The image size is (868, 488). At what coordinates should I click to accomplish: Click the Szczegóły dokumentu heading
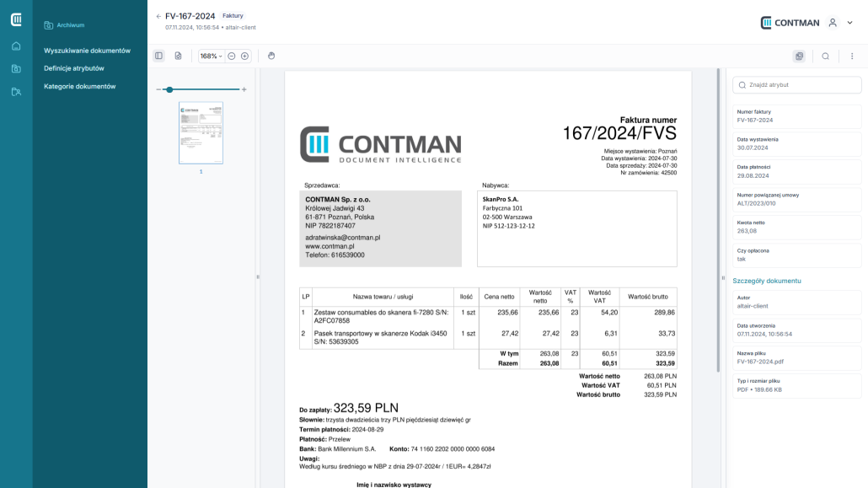click(767, 281)
